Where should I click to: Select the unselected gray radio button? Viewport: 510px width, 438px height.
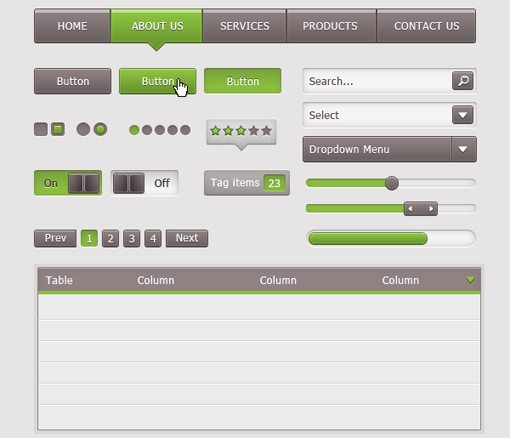click(83, 129)
